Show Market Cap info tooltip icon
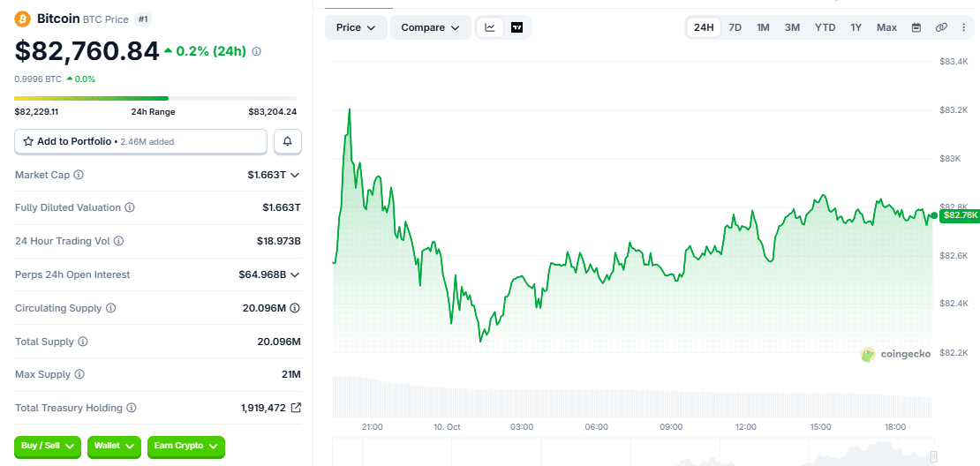This screenshot has height=466, width=980. (x=79, y=175)
